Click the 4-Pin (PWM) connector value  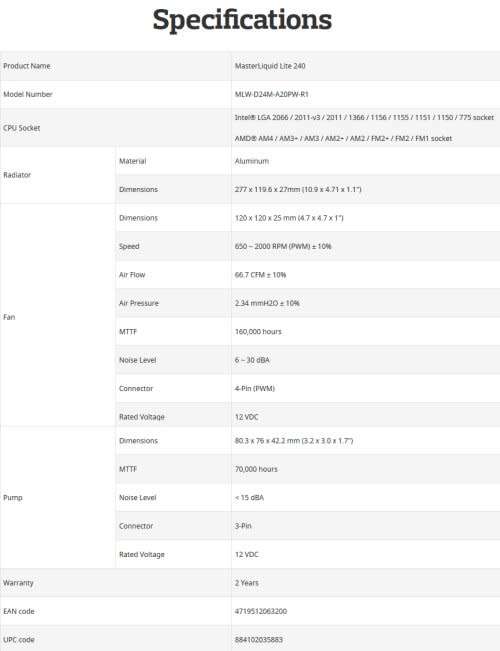[255, 389]
